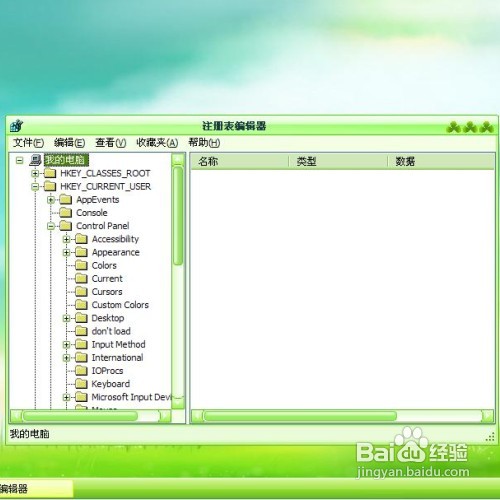This screenshot has height=500, width=500.
Task: Click tree pane horizontal scrollbar thumb
Action: click(80, 416)
